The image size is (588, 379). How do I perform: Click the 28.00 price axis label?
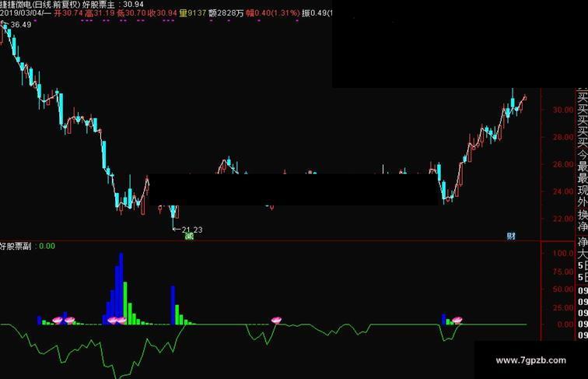pyautogui.click(x=563, y=137)
